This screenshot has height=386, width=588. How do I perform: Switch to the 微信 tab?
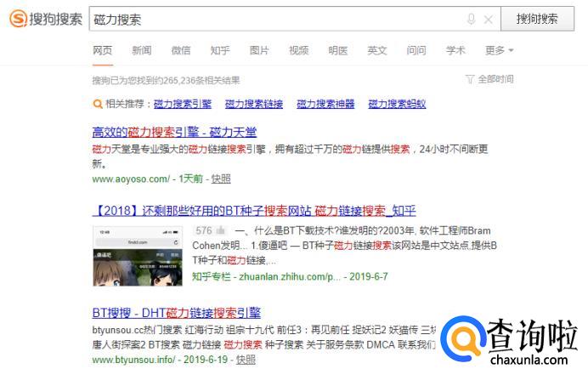[x=181, y=50]
